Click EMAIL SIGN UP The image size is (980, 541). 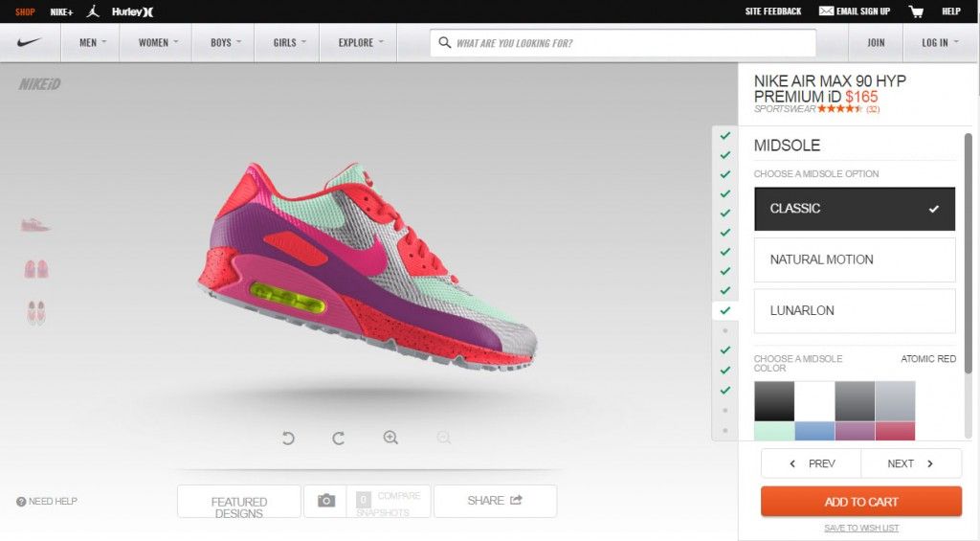(863, 11)
